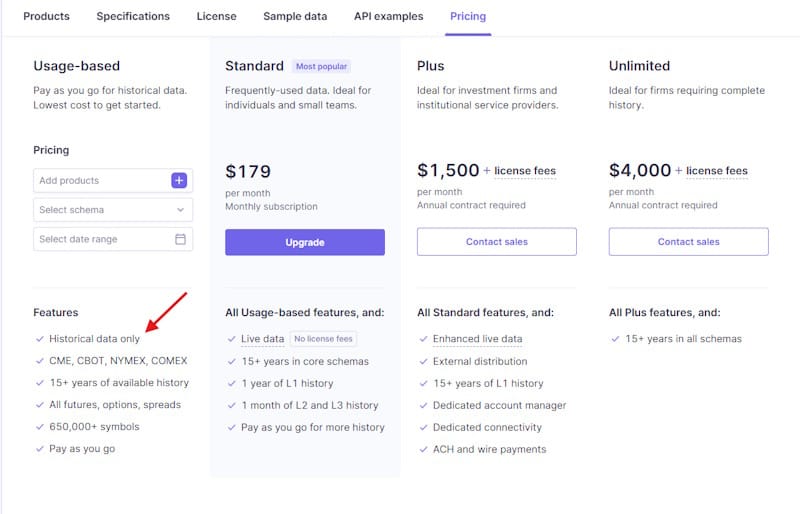
Task: Click the license fees link beside $4,000
Action: pyautogui.click(x=717, y=171)
